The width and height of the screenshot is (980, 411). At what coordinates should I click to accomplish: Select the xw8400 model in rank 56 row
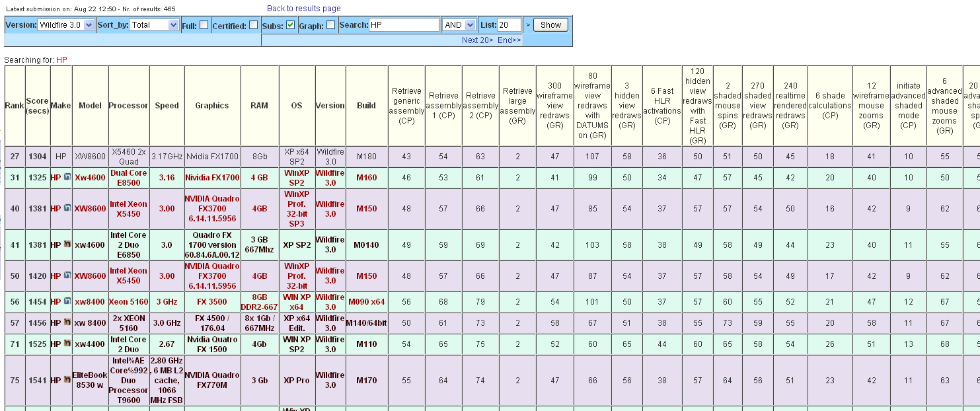click(90, 302)
